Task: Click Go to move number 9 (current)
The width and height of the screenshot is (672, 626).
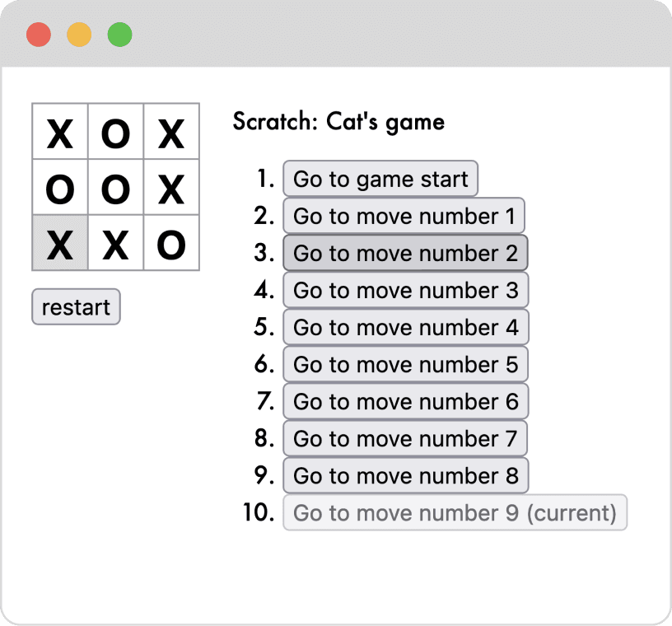Action: point(455,513)
